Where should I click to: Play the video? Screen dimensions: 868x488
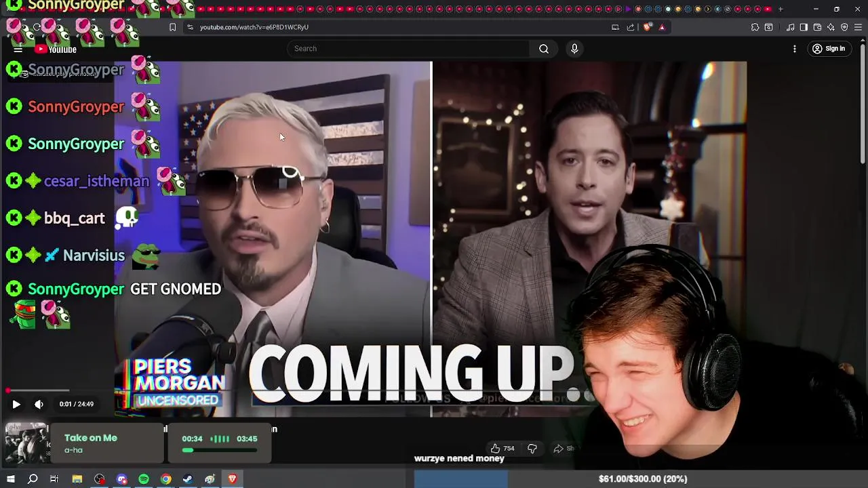pos(16,404)
